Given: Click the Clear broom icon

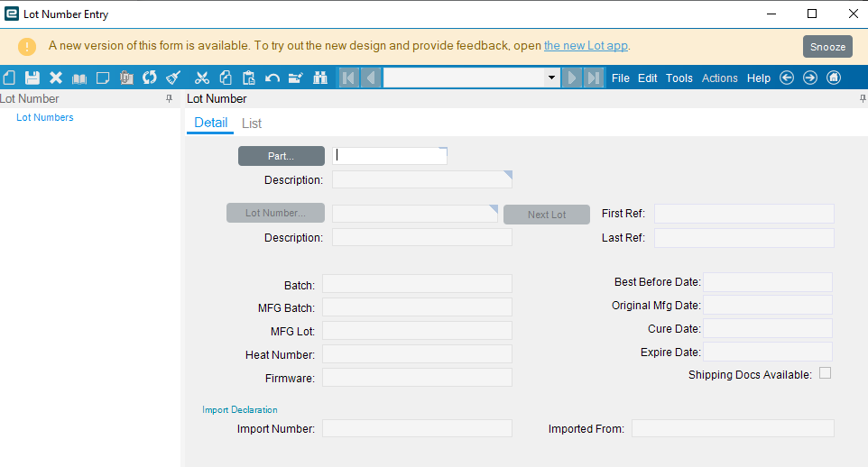Looking at the screenshot, I should click(x=173, y=78).
